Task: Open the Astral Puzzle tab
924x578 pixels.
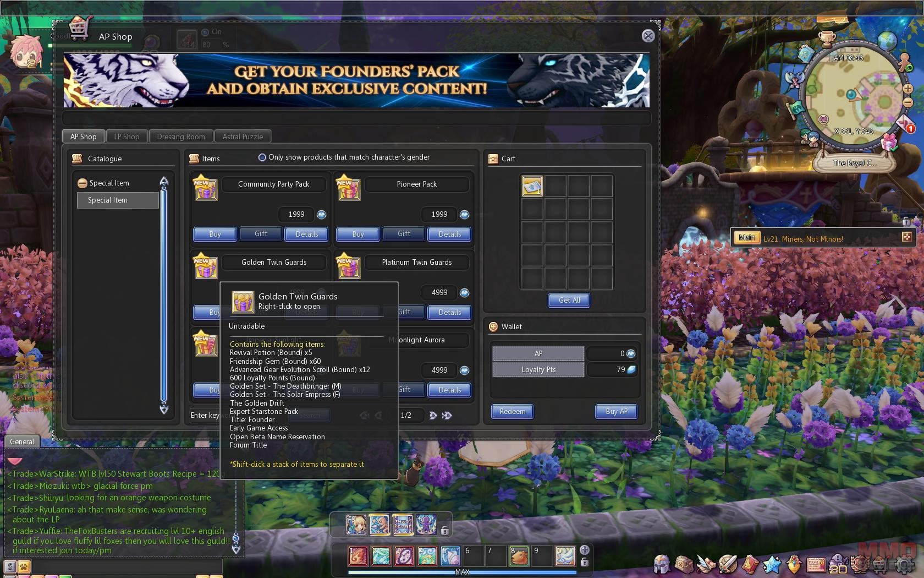Action: pyautogui.click(x=243, y=137)
